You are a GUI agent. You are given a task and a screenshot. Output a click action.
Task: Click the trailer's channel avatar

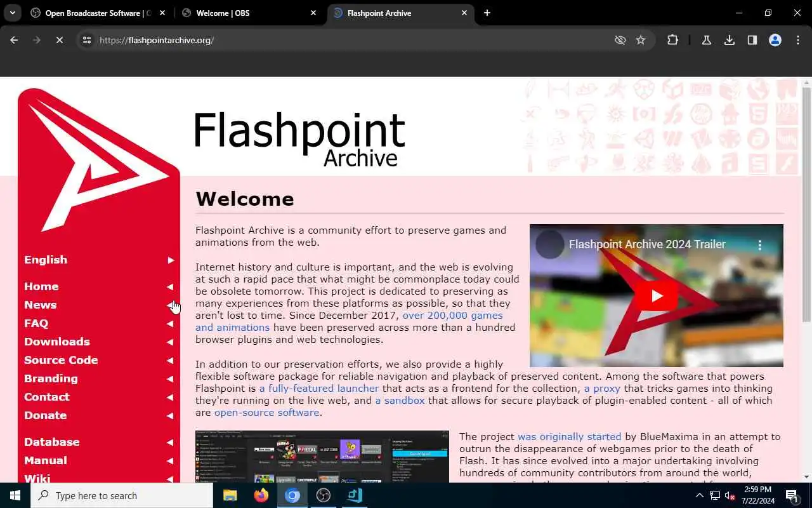pos(550,244)
